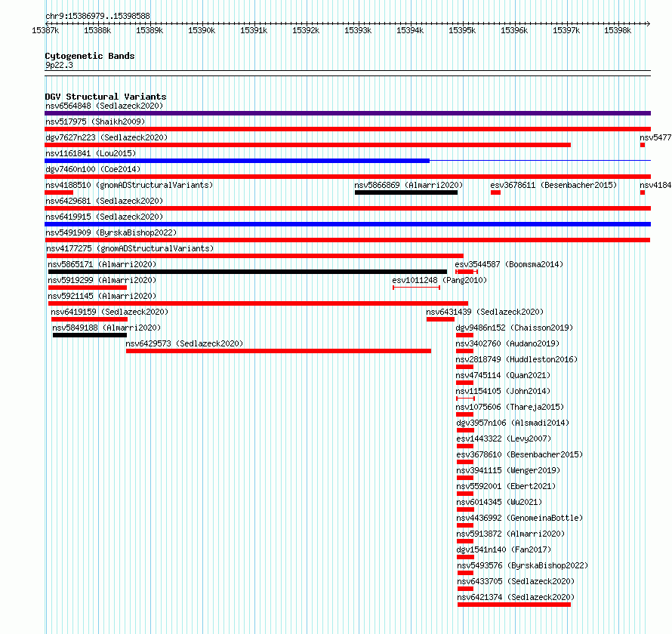Viewport: 672px width, 634px height.
Task: Click the 15390k ruler position
Action: point(202,30)
